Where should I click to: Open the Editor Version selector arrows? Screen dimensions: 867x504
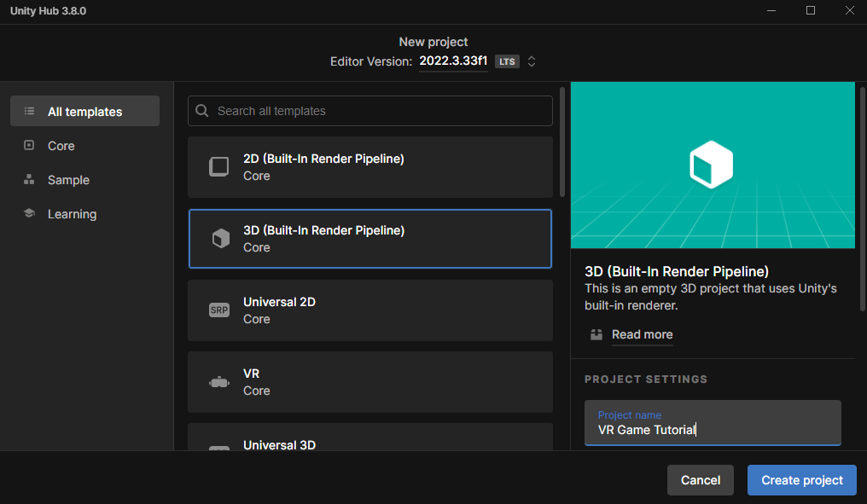532,61
